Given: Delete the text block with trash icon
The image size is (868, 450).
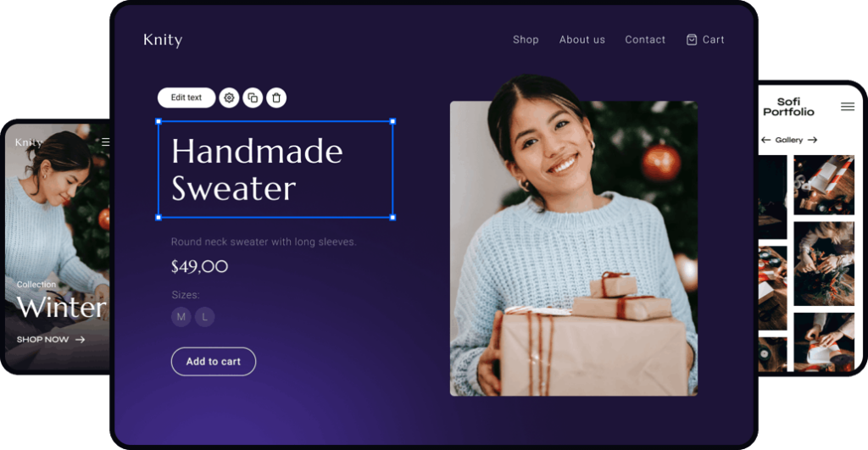Looking at the screenshot, I should [276, 98].
